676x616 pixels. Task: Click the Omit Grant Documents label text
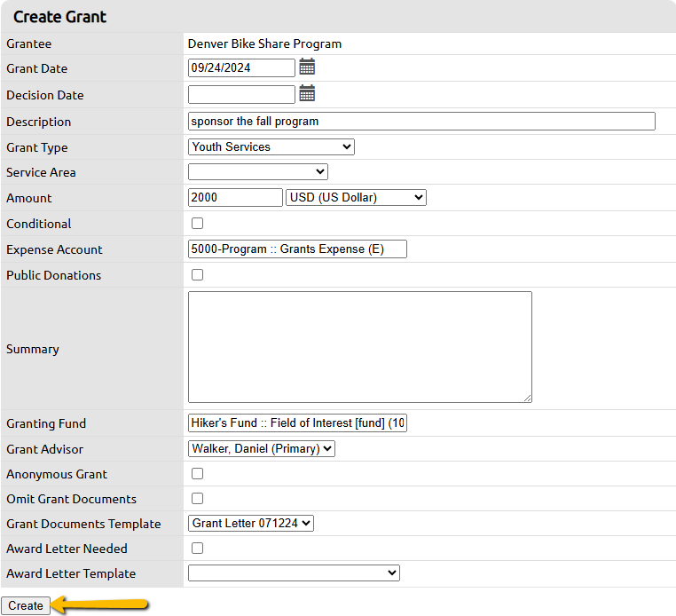point(72,499)
